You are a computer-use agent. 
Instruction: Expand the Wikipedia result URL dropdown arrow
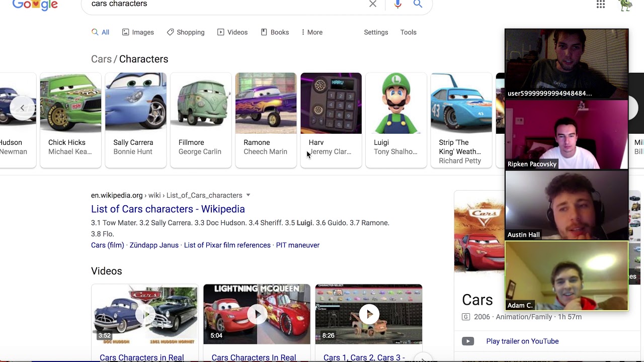(248, 195)
